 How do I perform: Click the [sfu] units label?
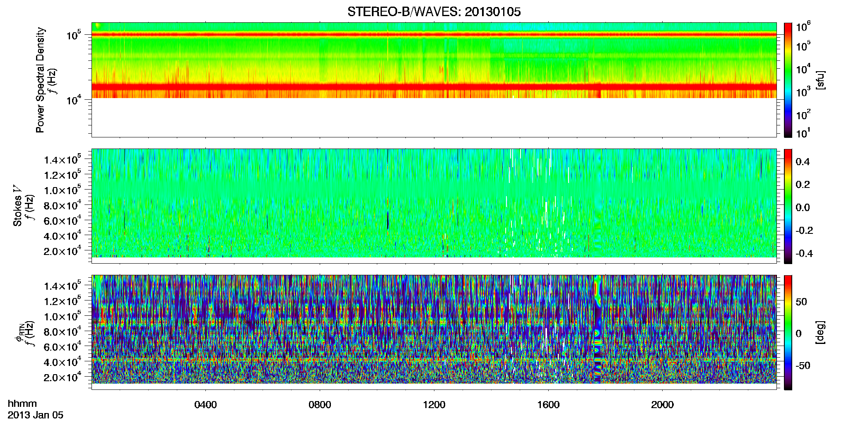pos(820,80)
